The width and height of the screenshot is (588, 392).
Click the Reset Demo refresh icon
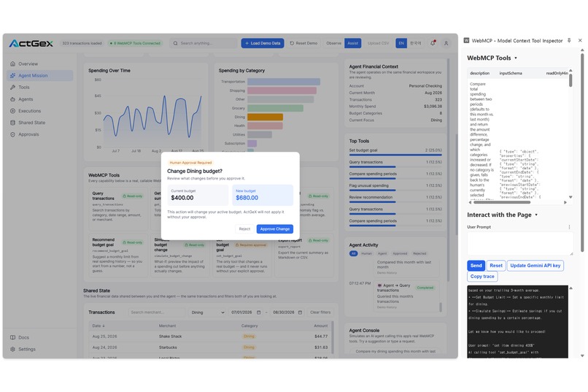click(292, 43)
